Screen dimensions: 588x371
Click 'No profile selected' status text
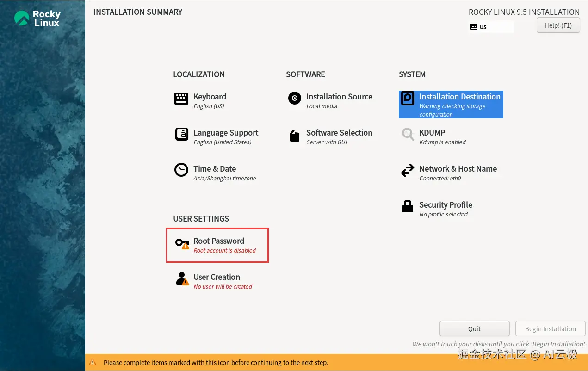[x=443, y=214]
